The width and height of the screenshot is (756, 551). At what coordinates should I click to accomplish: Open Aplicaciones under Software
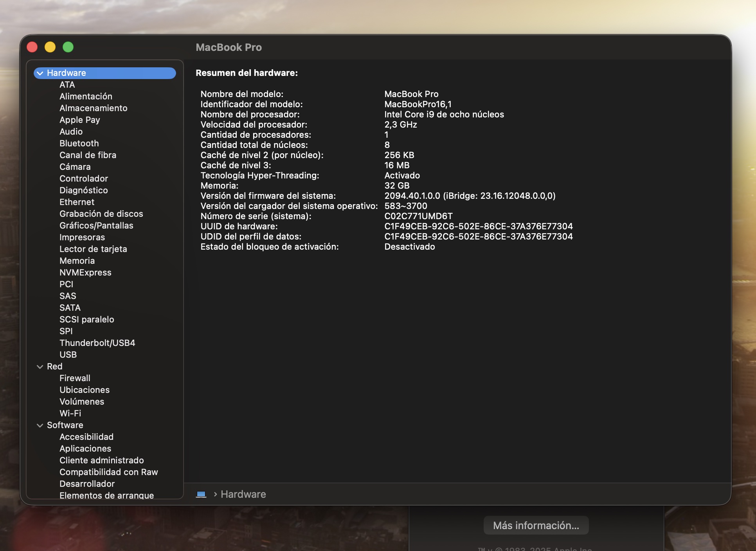[85, 448]
